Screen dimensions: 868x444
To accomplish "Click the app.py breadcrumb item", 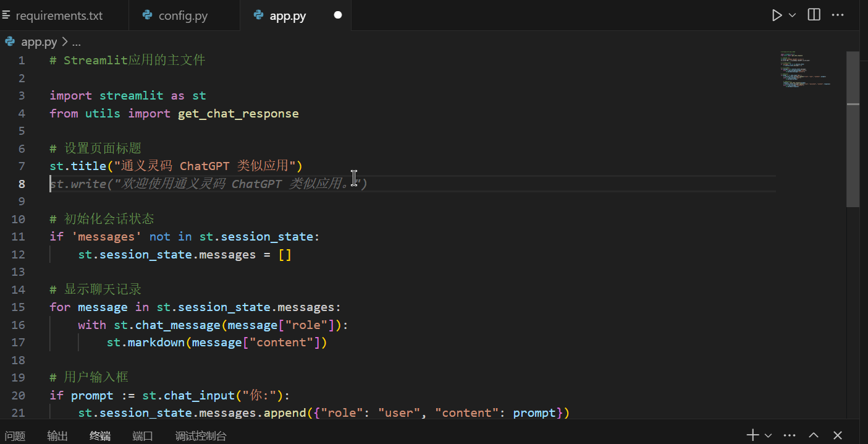I will tap(39, 42).
